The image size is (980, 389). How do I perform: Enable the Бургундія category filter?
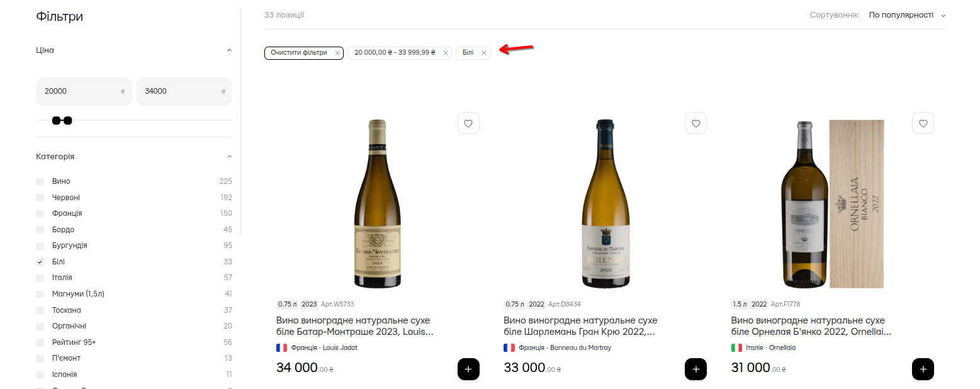(40, 245)
